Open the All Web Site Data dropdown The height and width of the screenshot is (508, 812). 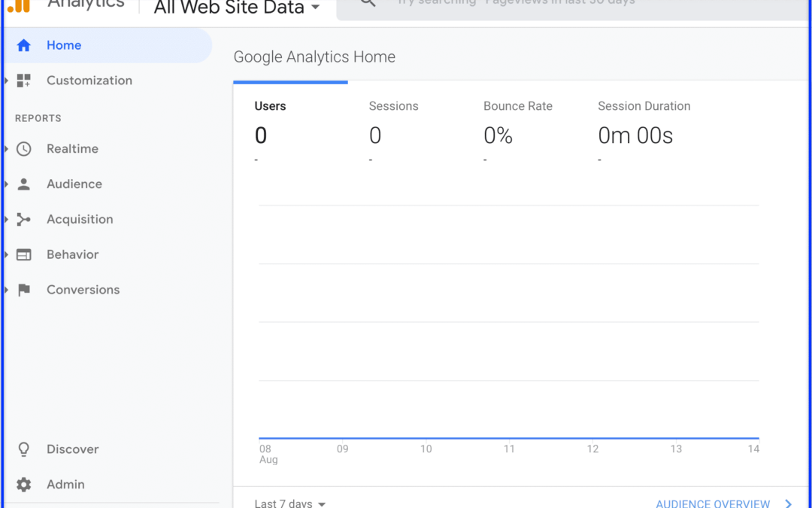click(x=237, y=8)
